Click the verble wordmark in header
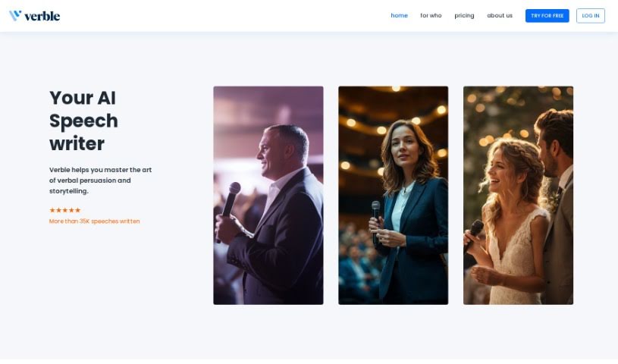618x364 pixels. 42,16
